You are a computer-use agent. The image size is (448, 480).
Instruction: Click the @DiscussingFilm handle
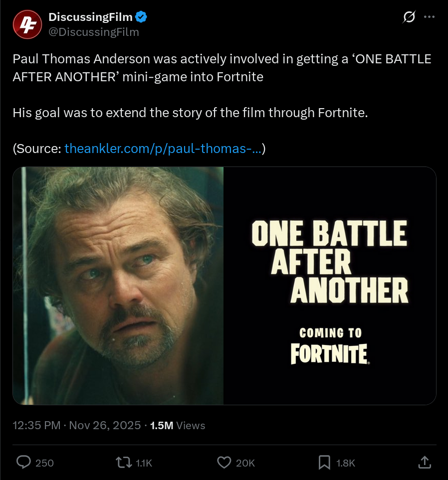[x=94, y=32]
